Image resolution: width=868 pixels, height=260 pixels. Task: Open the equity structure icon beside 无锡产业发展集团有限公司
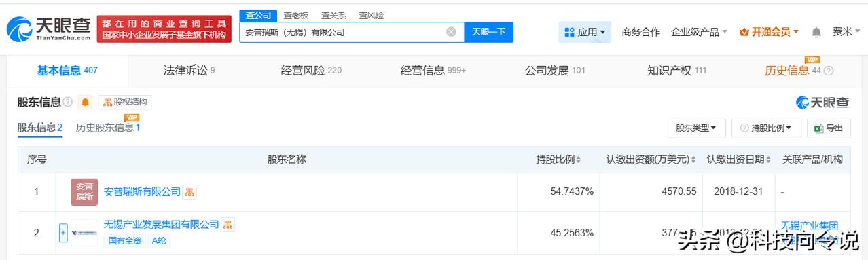click(228, 224)
